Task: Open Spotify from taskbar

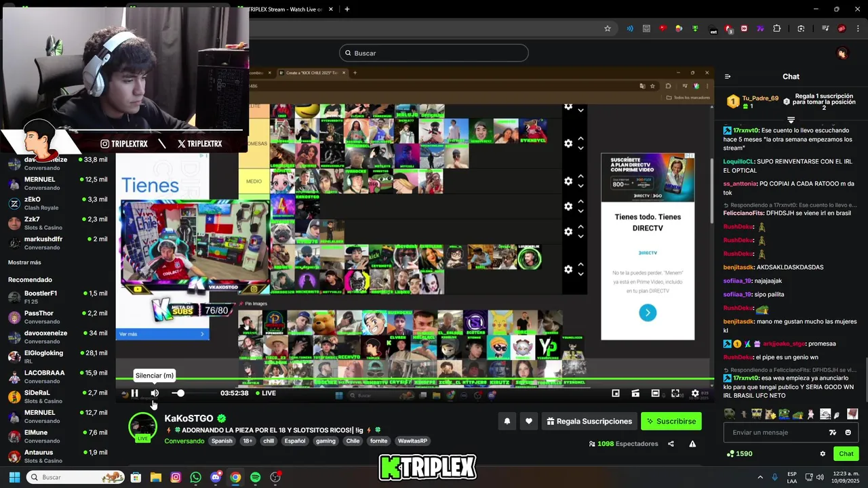Action: (x=255, y=477)
